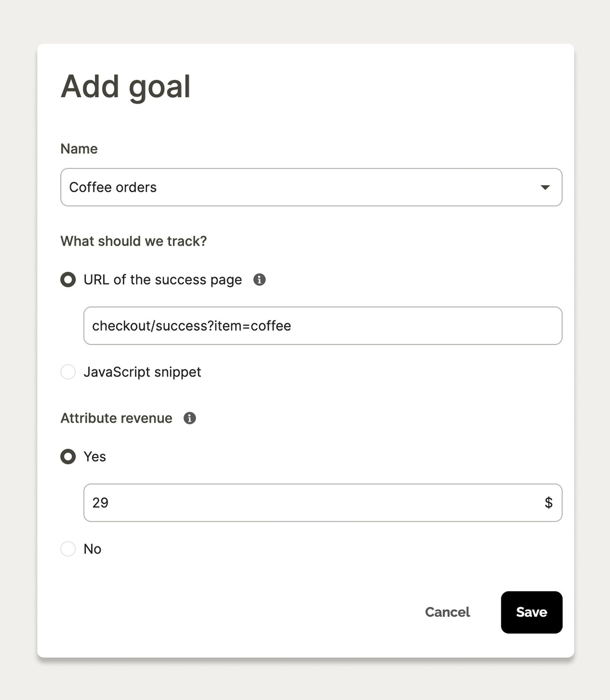Screen dimensions: 610x700
Task: Click the 'No' option label text
Action: tap(92, 549)
